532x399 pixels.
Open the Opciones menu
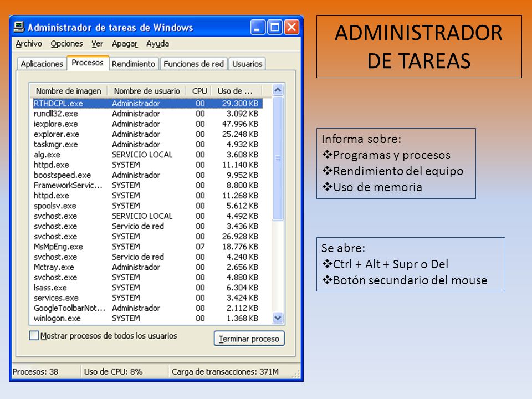pyautogui.click(x=66, y=44)
